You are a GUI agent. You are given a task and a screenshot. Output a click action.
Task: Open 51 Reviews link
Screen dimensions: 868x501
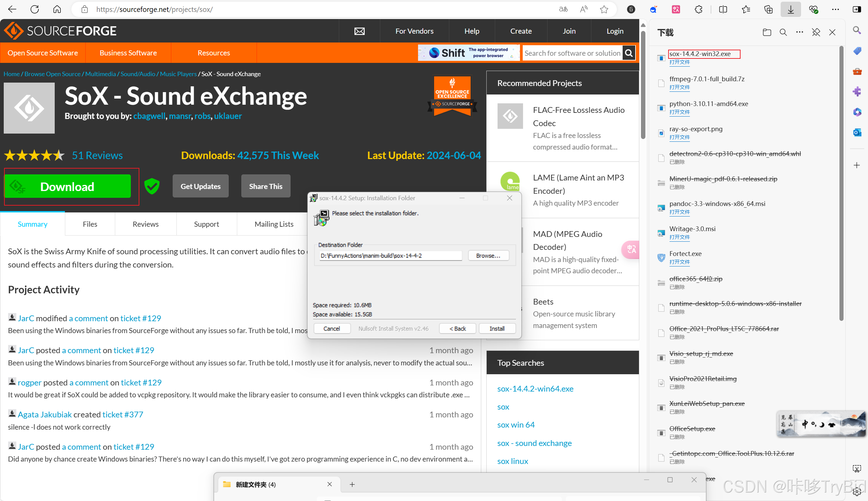97,155
